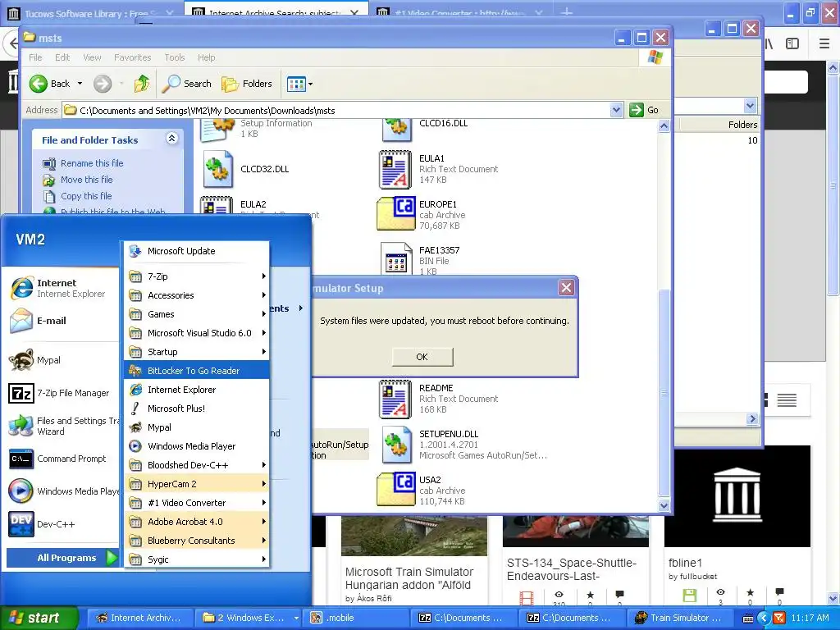Expand the Sygic submenu
Viewport: 840px width, 630px height.
point(197,559)
